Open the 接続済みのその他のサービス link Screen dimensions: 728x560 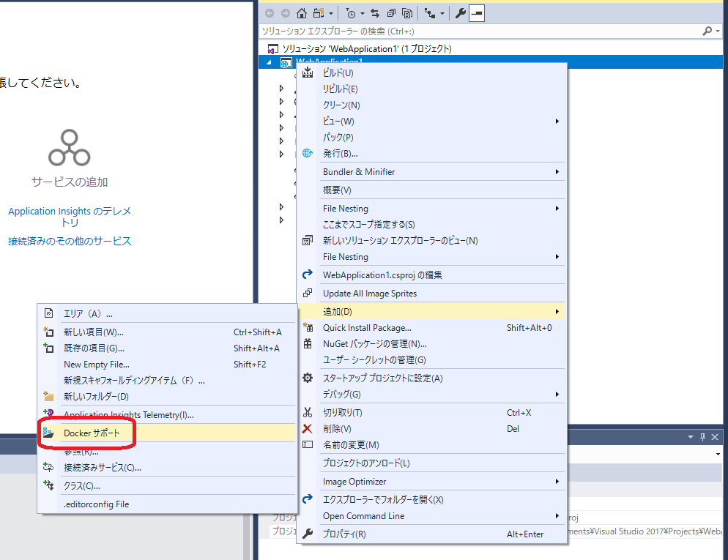pyautogui.click(x=70, y=241)
